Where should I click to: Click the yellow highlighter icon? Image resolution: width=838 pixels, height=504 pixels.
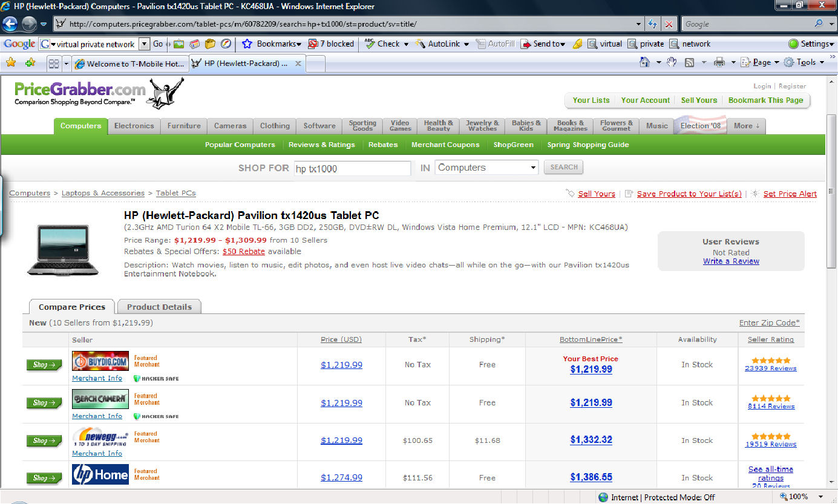577,44
